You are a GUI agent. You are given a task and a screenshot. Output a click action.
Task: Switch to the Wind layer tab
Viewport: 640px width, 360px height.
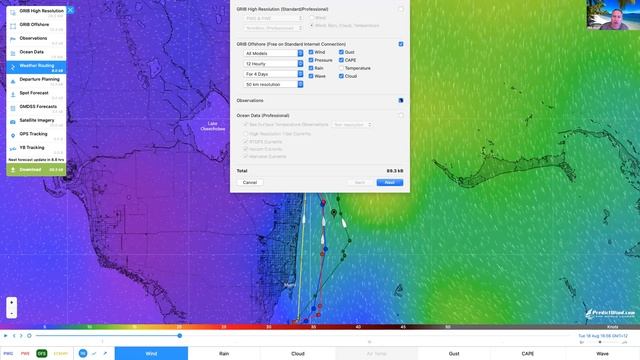(x=151, y=353)
